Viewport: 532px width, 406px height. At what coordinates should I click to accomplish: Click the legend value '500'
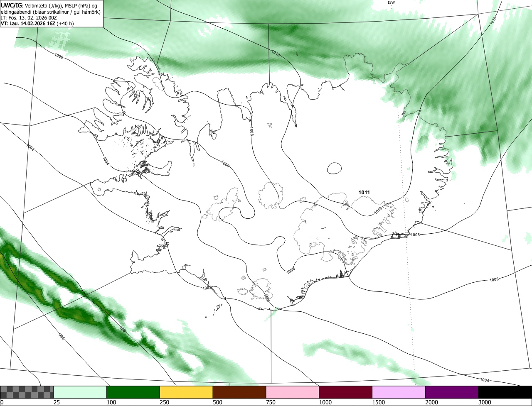coord(218,402)
